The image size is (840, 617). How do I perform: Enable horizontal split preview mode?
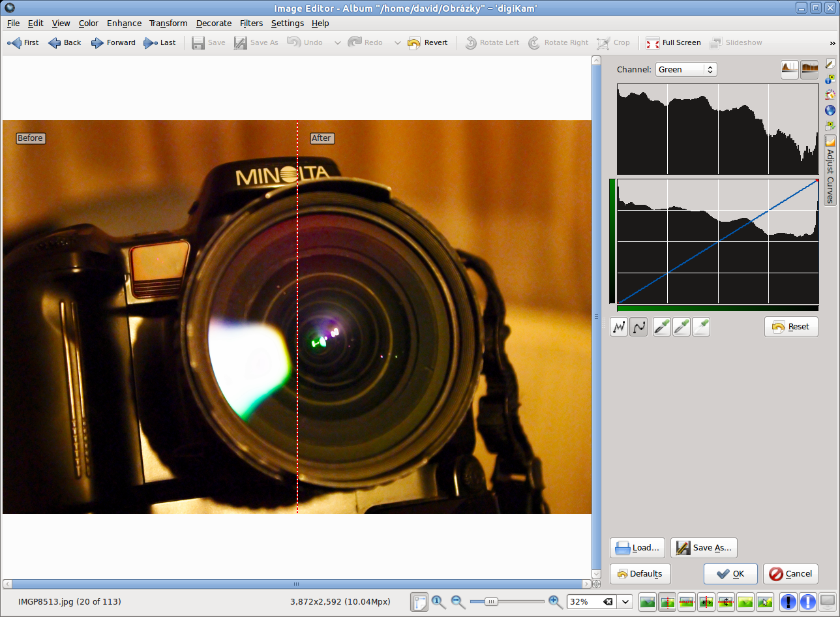687,601
